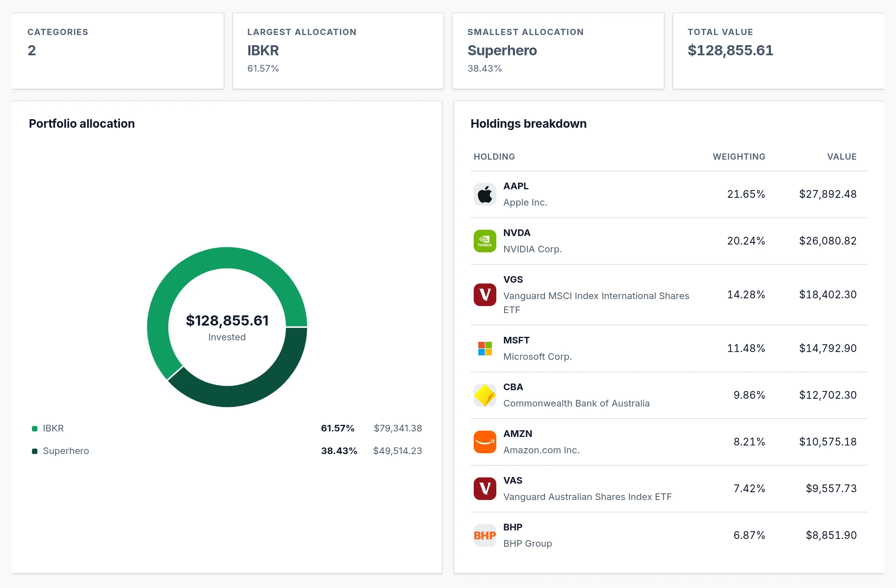Click the $26,080.82 value cell
Image resolution: width=896 pixels, height=588 pixels.
point(828,241)
